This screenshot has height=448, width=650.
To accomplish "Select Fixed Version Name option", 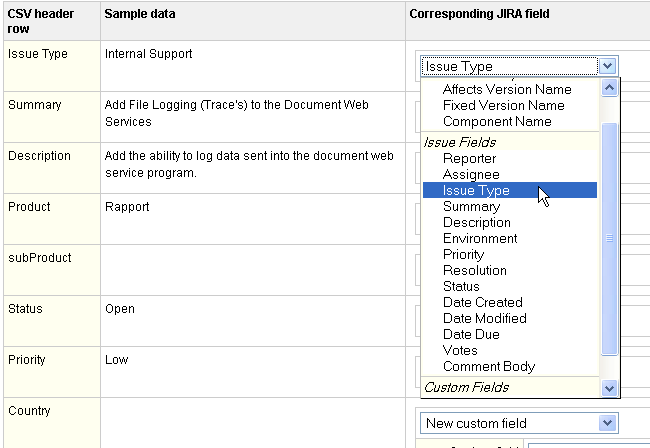I will pyautogui.click(x=503, y=105).
